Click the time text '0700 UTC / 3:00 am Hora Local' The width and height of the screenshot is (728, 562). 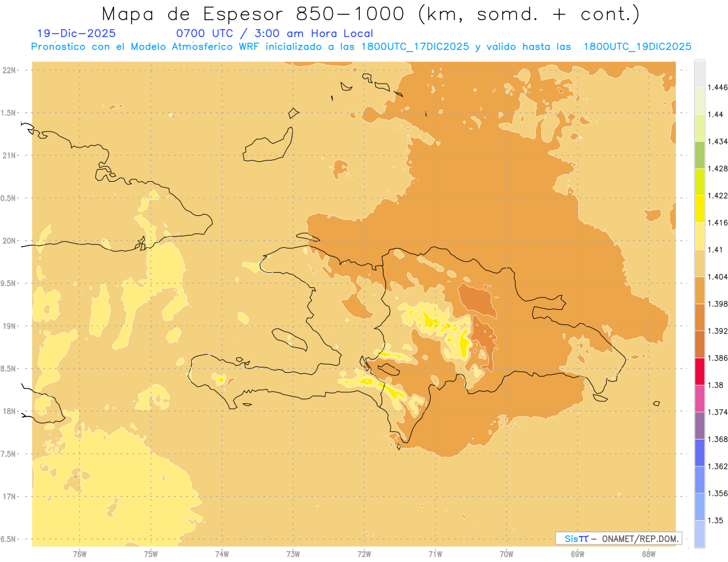coord(274,34)
